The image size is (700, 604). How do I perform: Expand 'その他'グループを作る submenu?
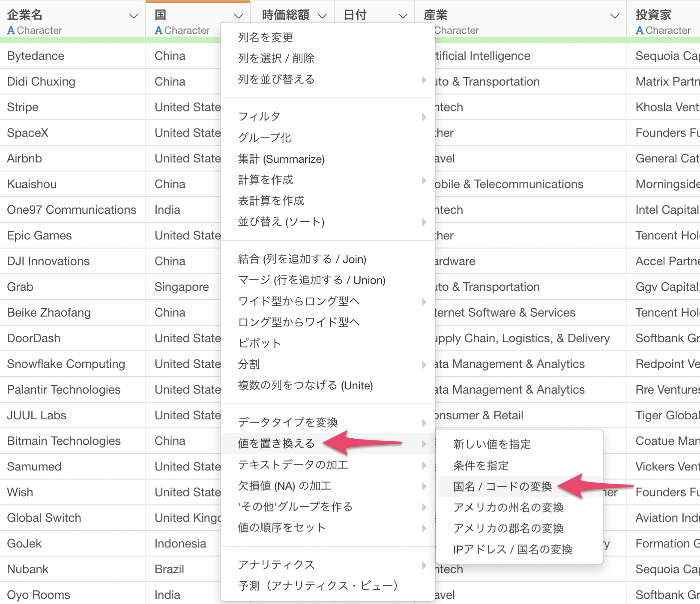(328, 507)
